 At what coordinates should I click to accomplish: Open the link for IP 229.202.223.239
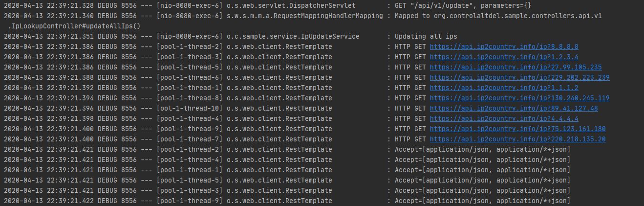click(519, 78)
